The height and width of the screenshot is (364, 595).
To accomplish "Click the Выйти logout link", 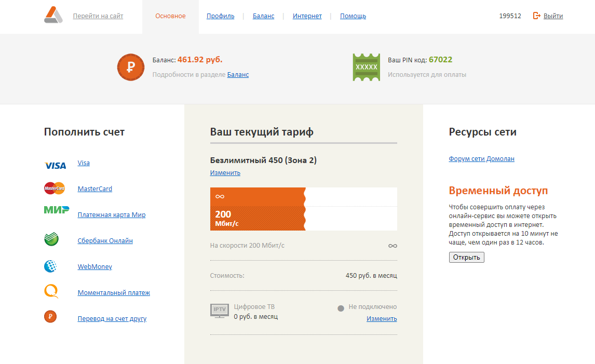I will (x=553, y=16).
